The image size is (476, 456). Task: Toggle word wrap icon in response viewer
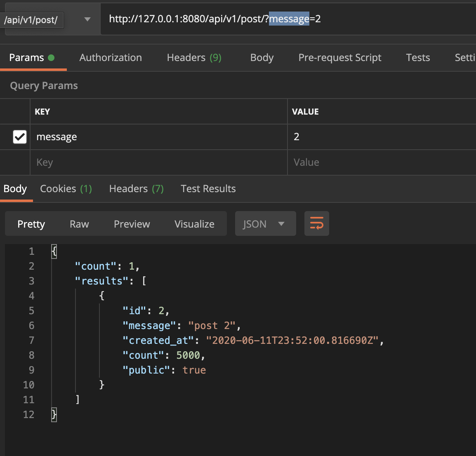pyautogui.click(x=317, y=223)
